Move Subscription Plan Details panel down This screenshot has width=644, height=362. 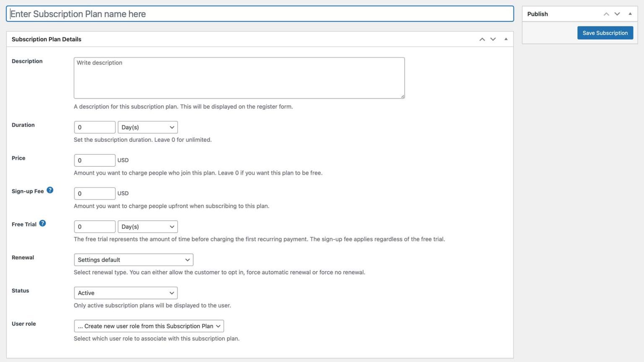point(493,39)
